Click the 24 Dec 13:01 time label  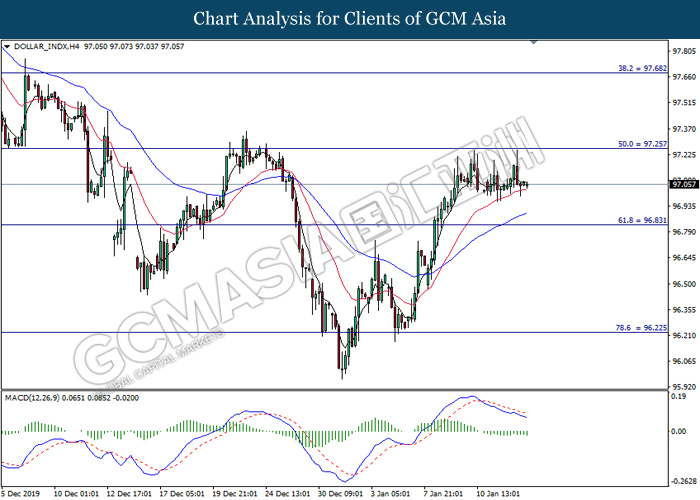pos(288,494)
